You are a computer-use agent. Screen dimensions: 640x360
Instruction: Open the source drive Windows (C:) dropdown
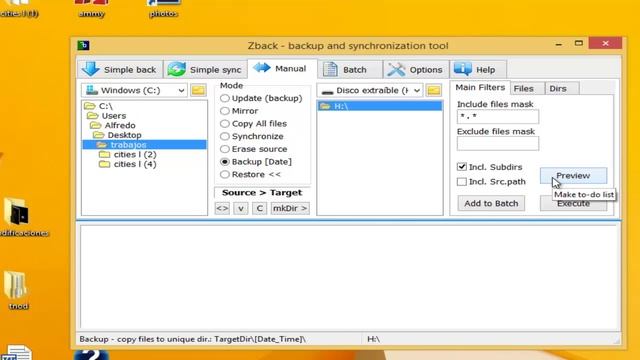tap(134, 90)
